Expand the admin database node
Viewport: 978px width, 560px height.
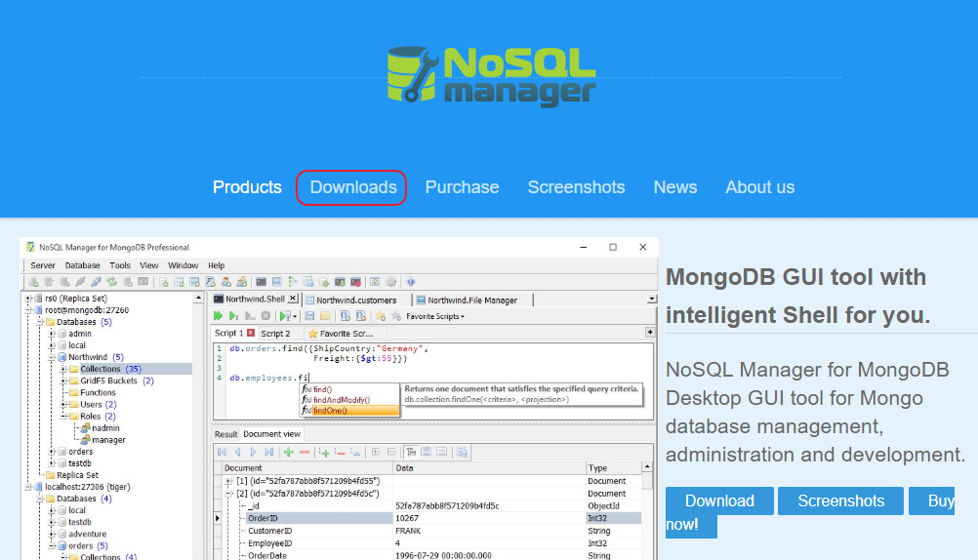pyautogui.click(x=53, y=334)
